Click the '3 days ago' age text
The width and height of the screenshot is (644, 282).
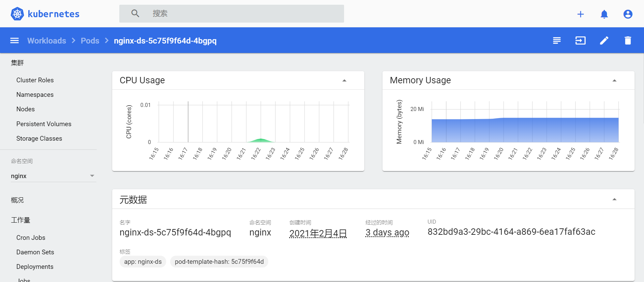[x=387, y=232]
